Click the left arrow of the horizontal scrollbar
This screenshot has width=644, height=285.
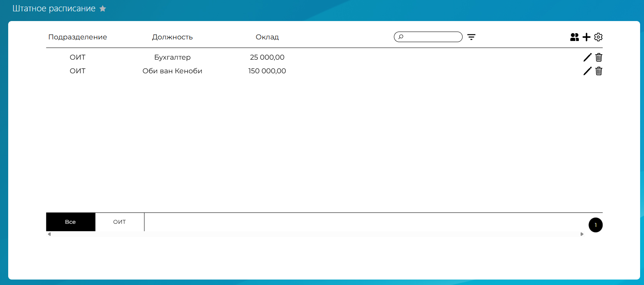(x=49, y=234)
